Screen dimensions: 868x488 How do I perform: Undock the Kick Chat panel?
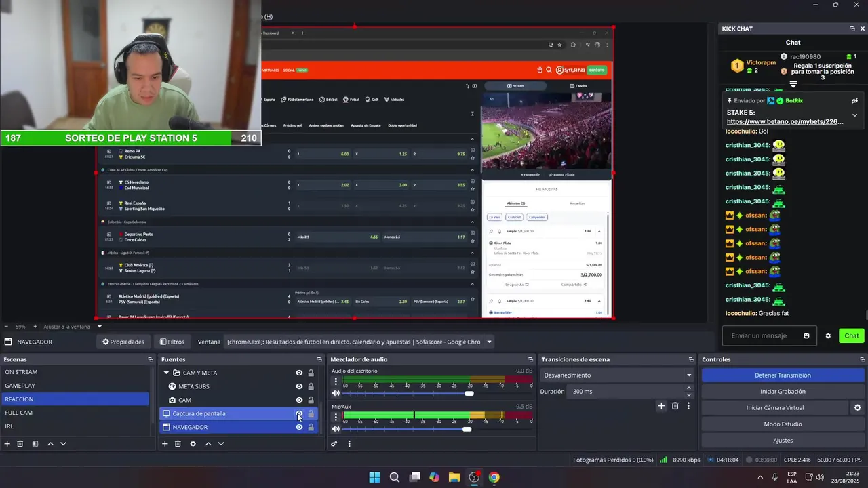(852, 28)
